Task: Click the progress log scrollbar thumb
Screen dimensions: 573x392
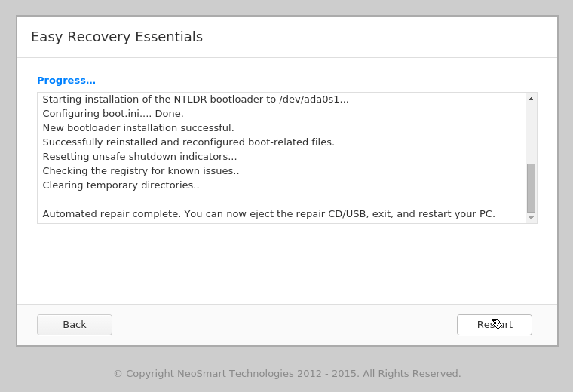Action: point(531,188)
